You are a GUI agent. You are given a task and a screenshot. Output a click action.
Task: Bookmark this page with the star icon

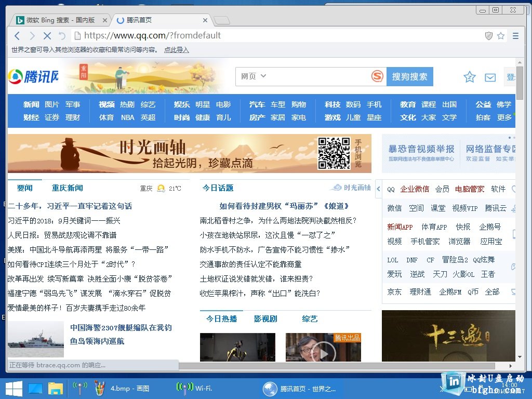click(501, 36)
